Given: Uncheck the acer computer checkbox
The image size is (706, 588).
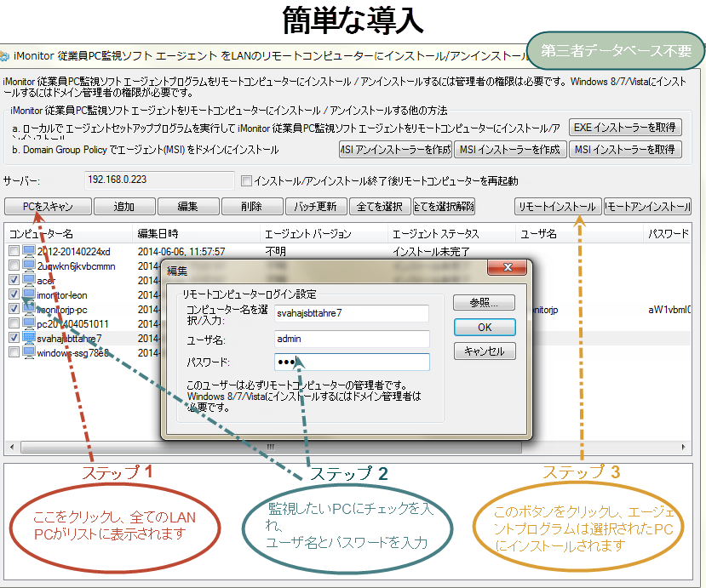Looking at the screenshot, I should pyautogui.click(x=14, y=279).
